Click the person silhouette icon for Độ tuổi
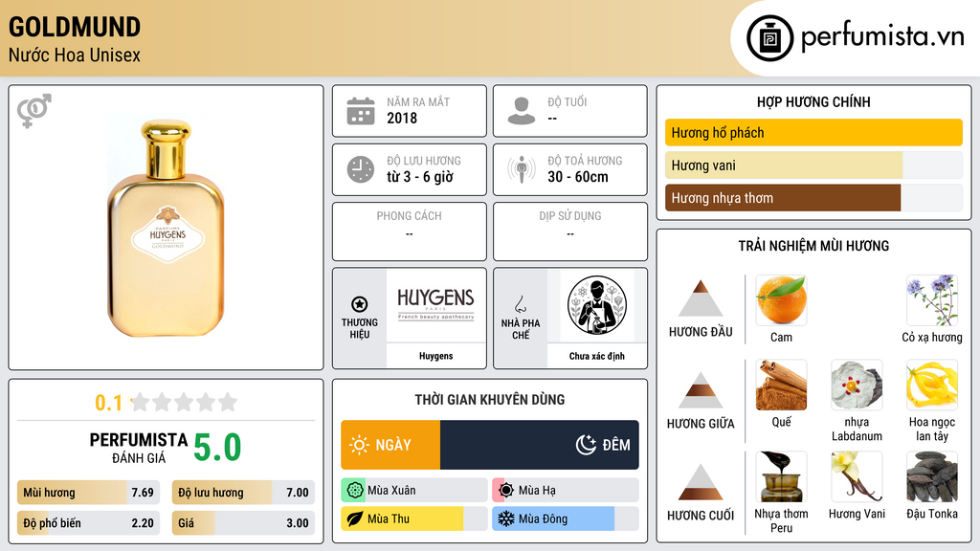980x551 pixels. coord(522,111)
